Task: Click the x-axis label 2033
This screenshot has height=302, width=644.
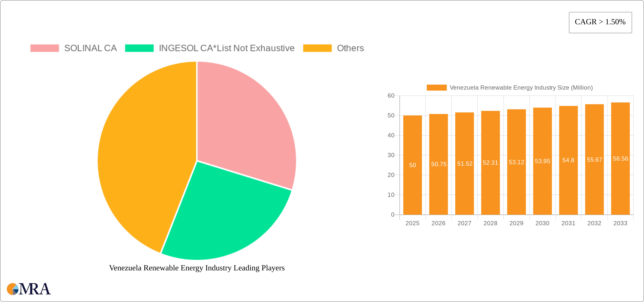Action: [x=620, y=223]
